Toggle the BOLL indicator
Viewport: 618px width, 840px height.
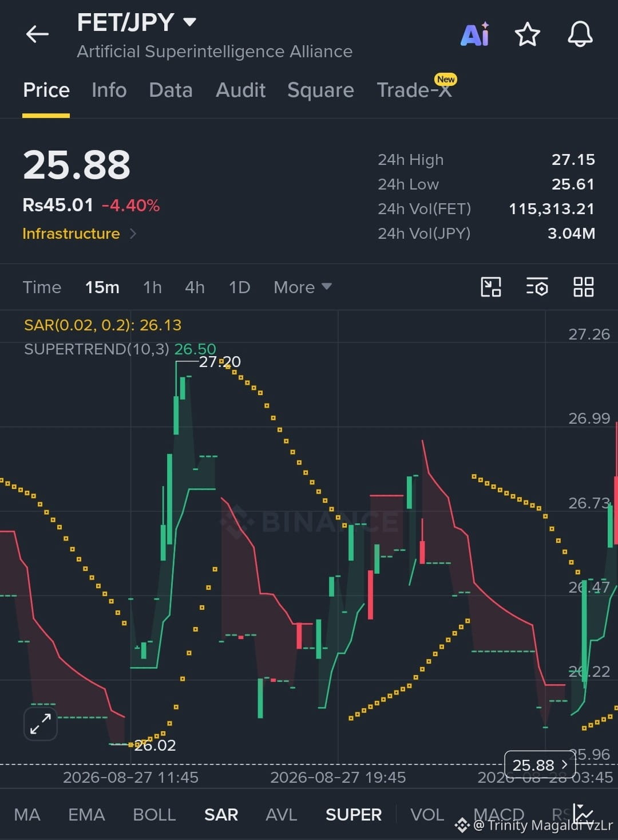[154, 814]
